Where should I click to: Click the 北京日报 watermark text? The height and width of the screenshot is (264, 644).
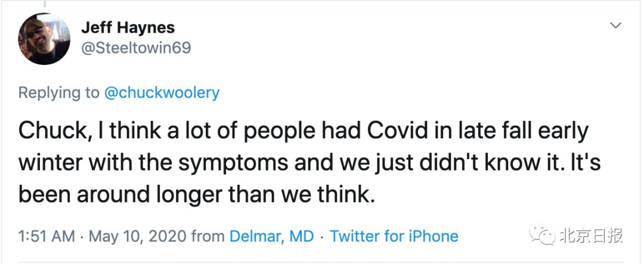[590, 235]
